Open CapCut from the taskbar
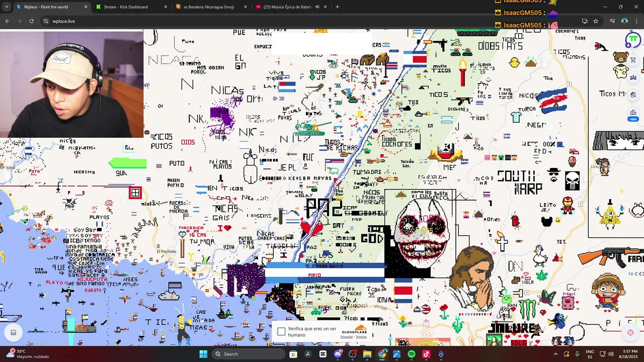 323,354
